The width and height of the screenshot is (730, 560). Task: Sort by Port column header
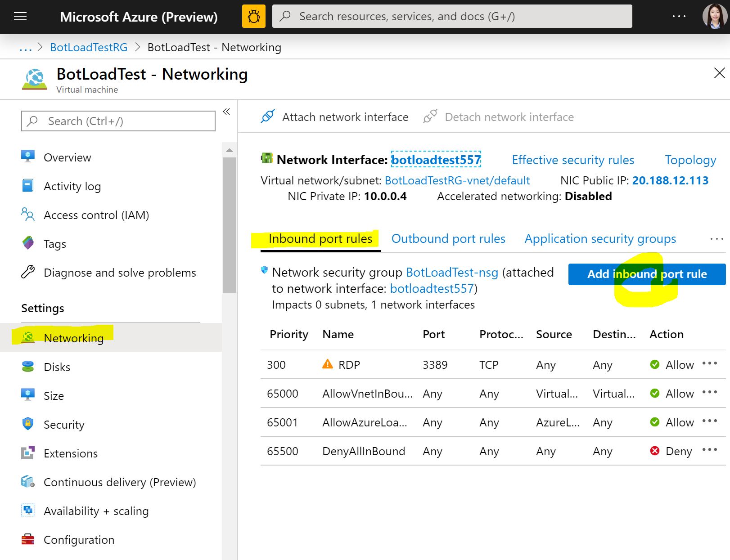[x=434, y=335]
